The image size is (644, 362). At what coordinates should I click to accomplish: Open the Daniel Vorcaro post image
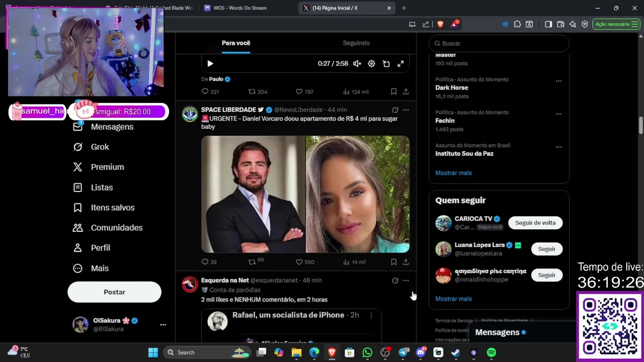coord(305,194)
